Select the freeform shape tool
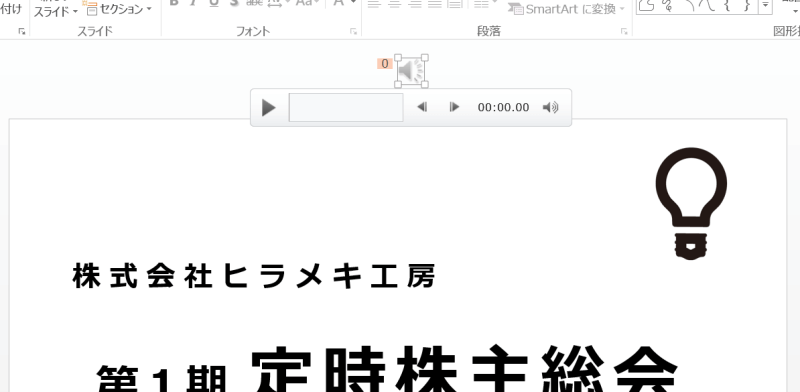 click(x=646, y=4)
